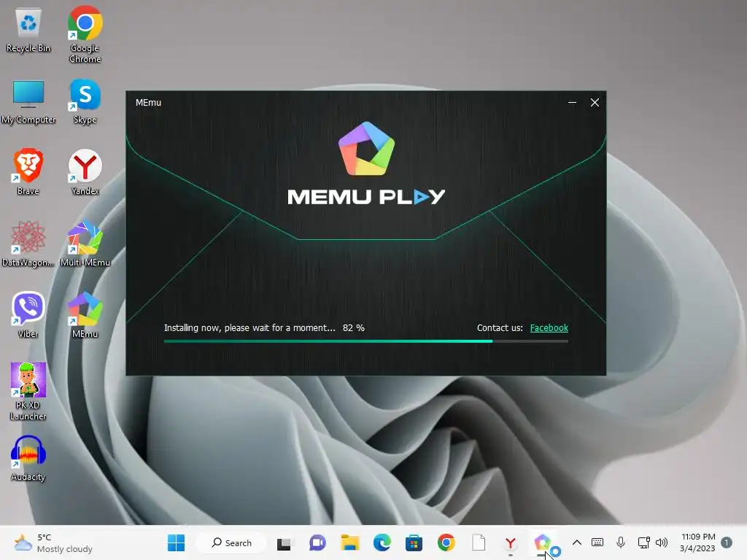
Task: Open the clock and date flyout
Action: pyautogui.click(x=698, y=542)
